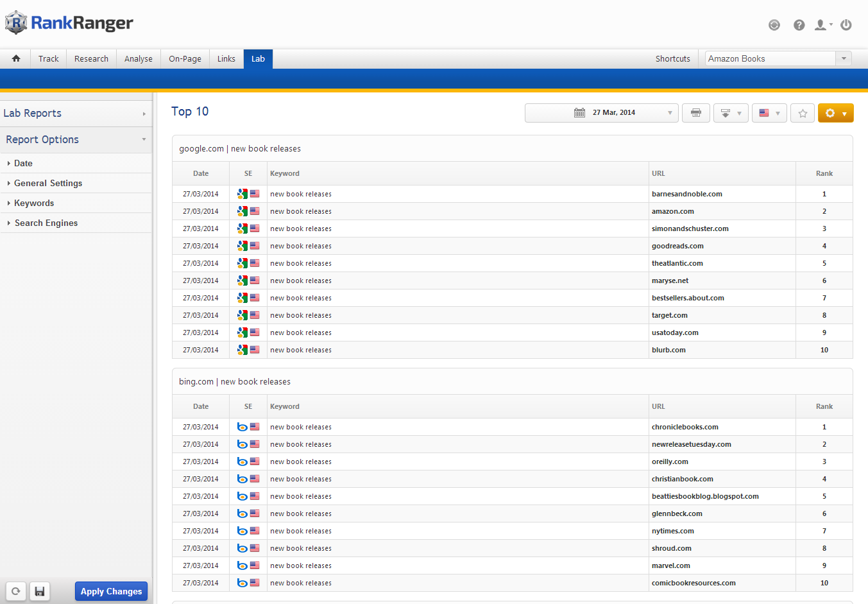This screenshot has height=604, width=868.
Task: Save report settings with floppy disk icon
Action: (39, 591)
